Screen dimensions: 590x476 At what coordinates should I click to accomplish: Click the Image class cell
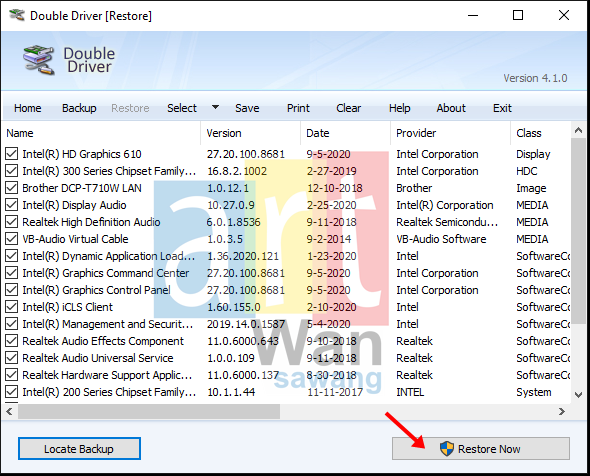pyautogui.click(x=531, y=188)
